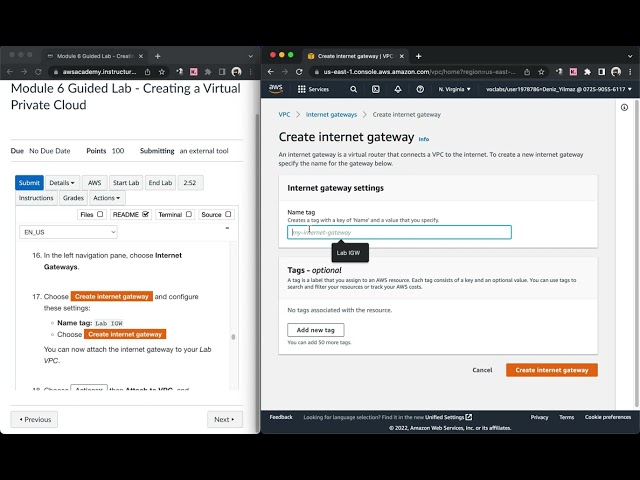Click the info panel icon on right edge
Image resolution: width=640 pixels, height=480 pixels.
[x=624, y=107]
